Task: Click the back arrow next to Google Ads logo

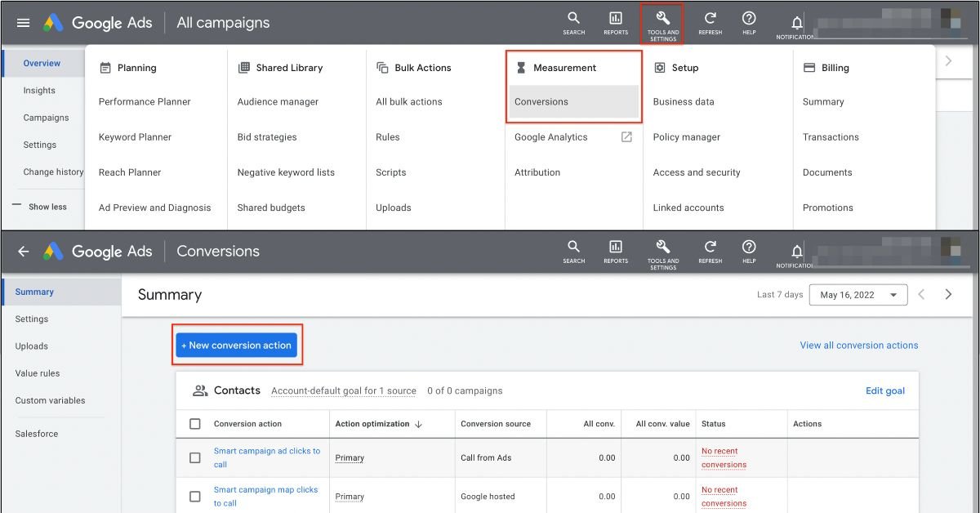Action: 22,251
